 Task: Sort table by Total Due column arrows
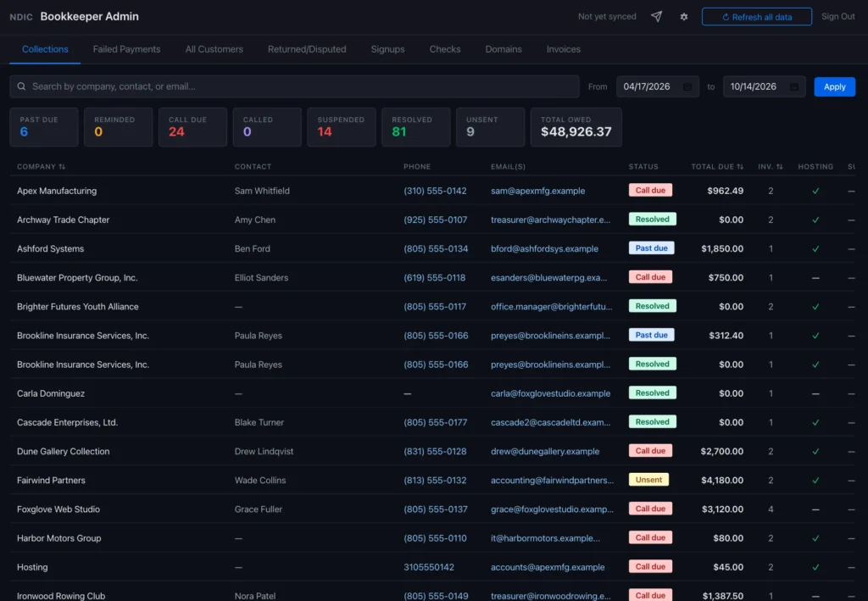pos(740,167)
